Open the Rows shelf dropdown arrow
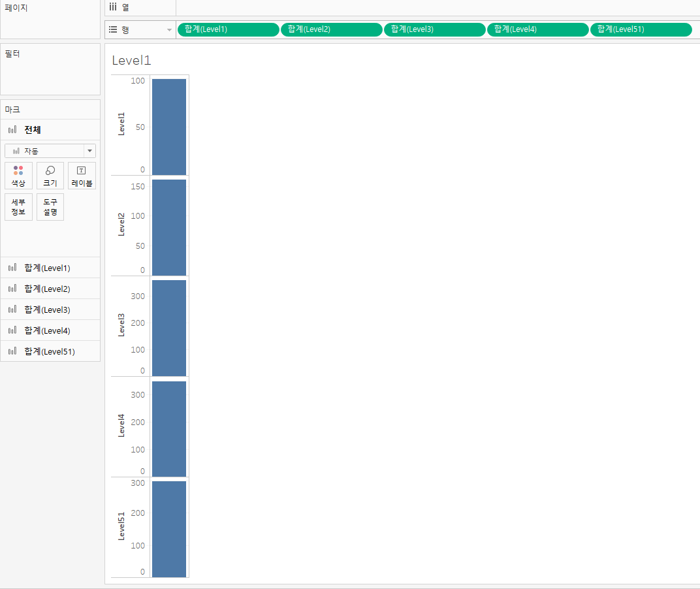Screen dimensions: 700x589 pos(169,30)
